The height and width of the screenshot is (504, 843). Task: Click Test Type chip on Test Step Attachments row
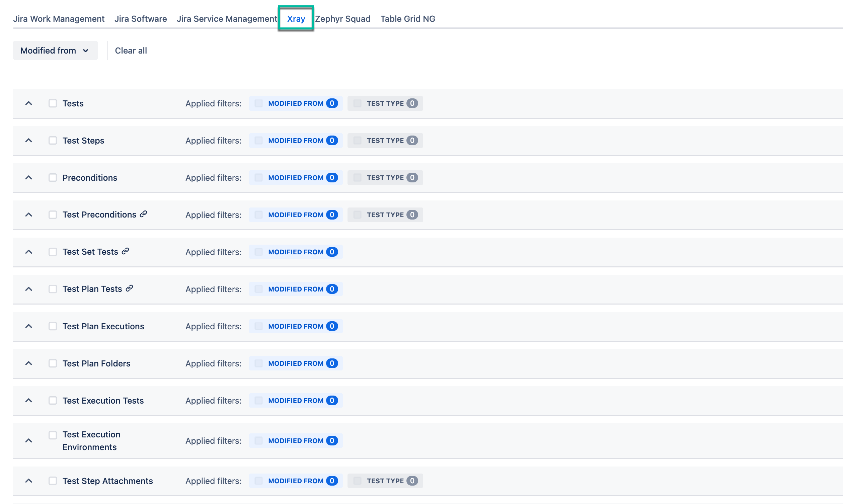[x=385, y=481]
